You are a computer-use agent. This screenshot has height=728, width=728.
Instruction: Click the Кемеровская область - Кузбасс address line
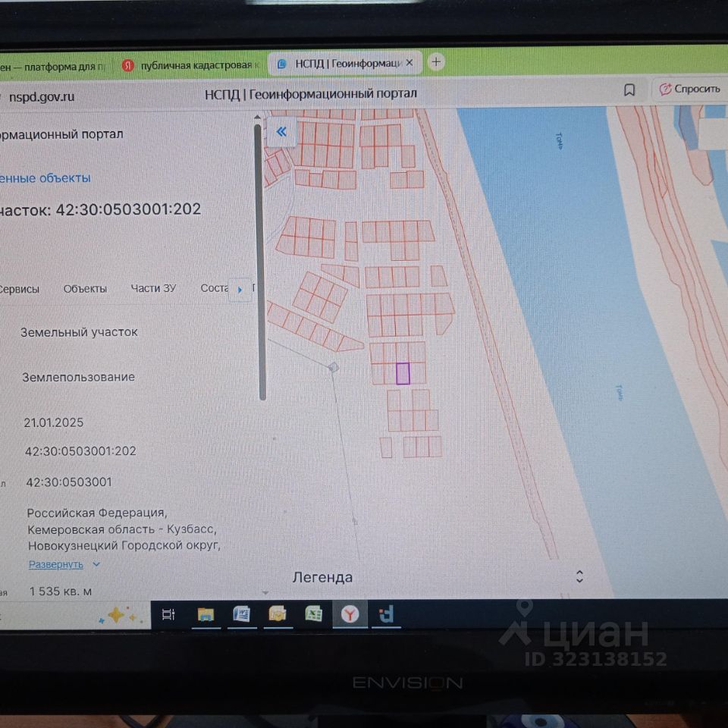tap(121, 529)
